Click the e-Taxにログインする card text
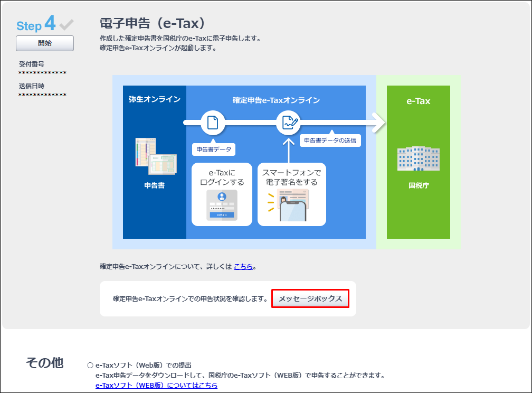This screenshot has height=393, width=532. tap(222, 177)
